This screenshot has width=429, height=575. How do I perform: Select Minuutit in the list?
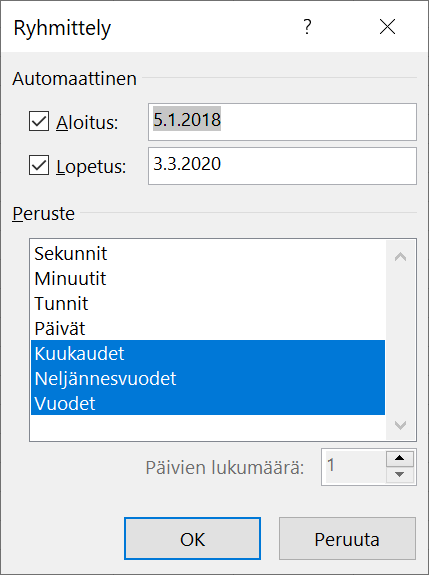pos(208,278)
